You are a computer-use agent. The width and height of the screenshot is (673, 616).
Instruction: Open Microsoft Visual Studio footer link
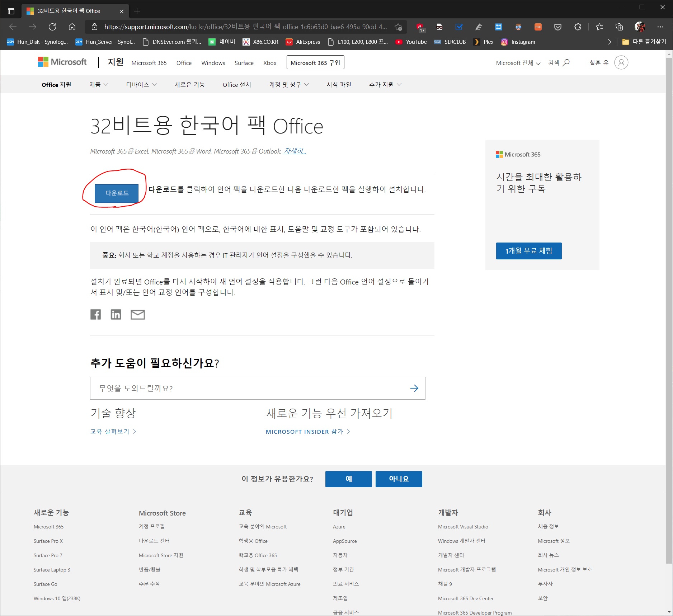(463, 527)
